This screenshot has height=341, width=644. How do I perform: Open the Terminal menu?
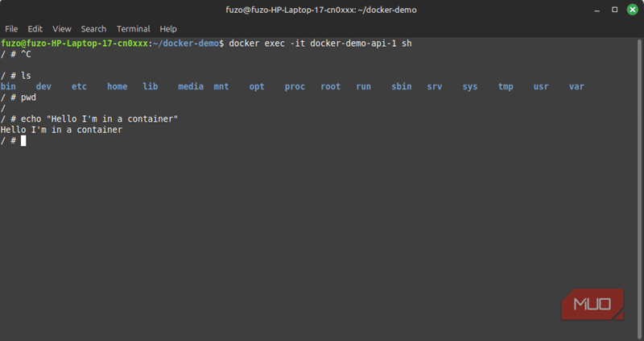133,29
